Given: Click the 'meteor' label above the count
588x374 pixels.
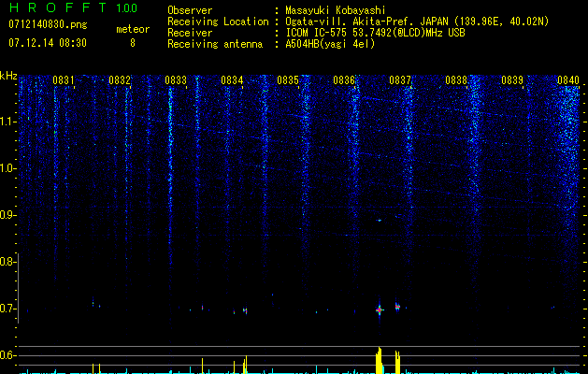Looking at the screenshot, I should (x=133, y=29).
